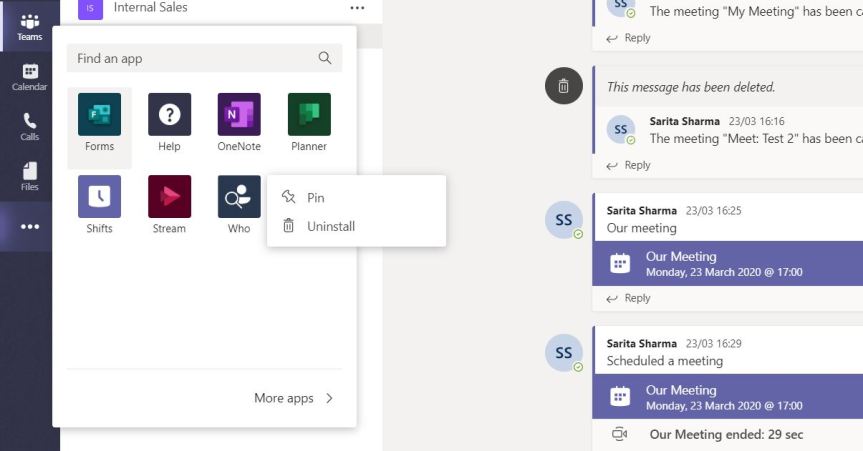The height and width of the screenshot is (451, 863).
Task: Click the More apps link
Action: (x=294, y=398)
